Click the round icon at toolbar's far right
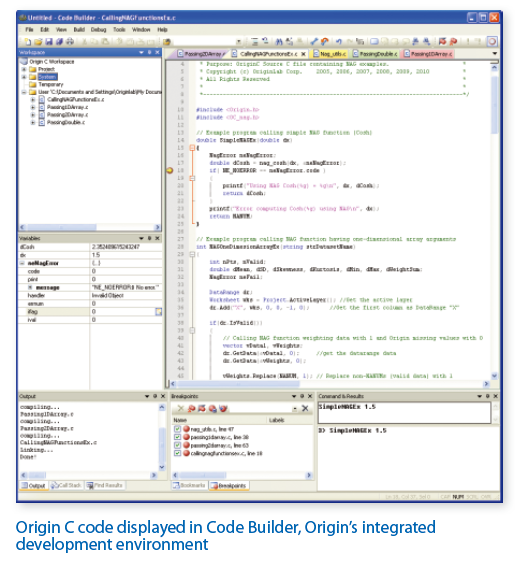This screenshot has height=562, width=515. coord(492,42)
